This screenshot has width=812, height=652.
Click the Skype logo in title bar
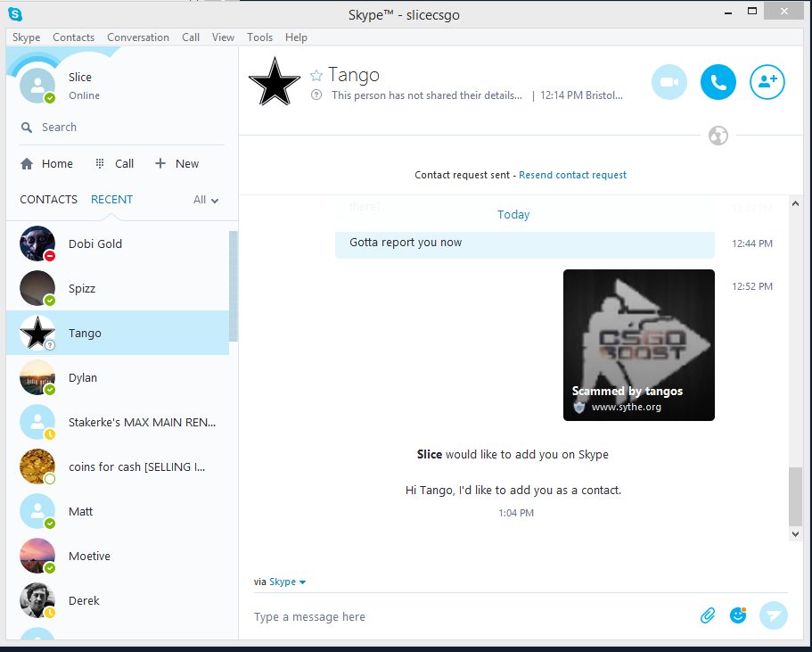15,14
